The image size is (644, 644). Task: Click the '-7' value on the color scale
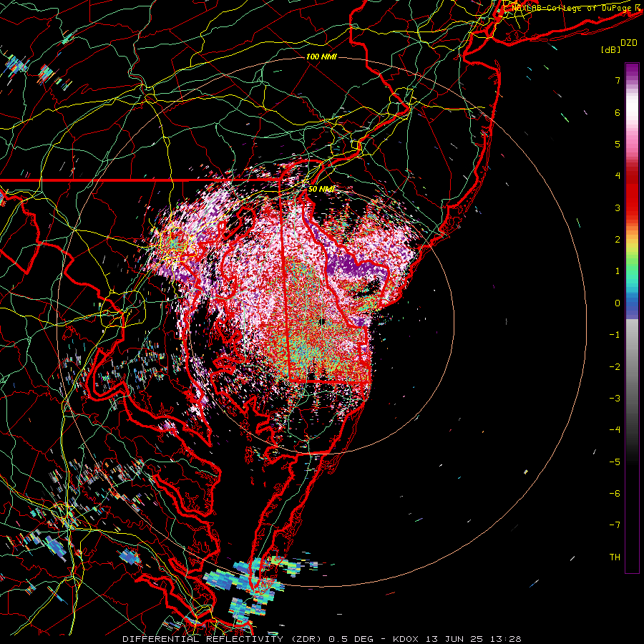click(615, 525)
